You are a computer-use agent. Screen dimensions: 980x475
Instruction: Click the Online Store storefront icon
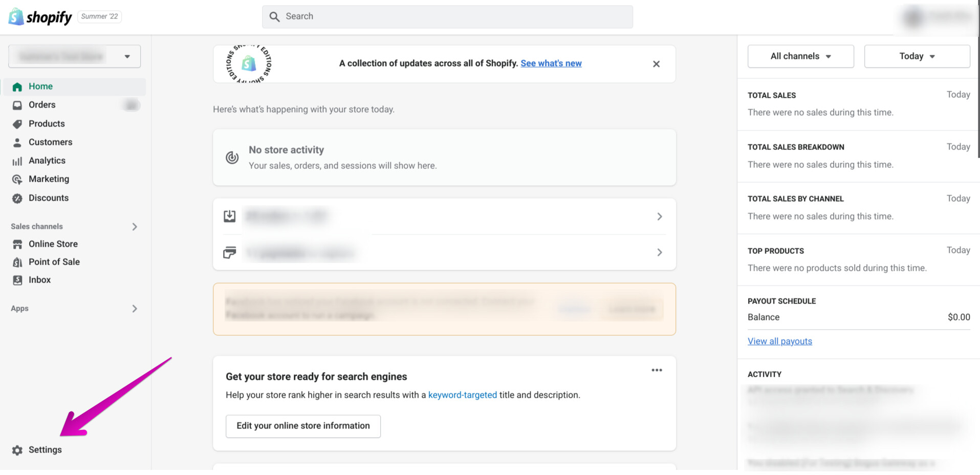pos(17,244)
